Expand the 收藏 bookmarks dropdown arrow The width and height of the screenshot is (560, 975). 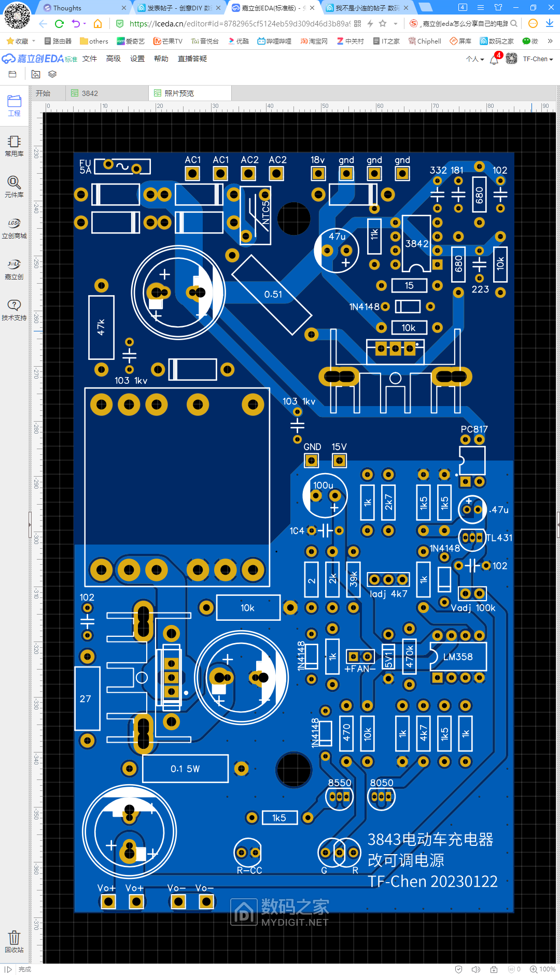coord(34,41)
